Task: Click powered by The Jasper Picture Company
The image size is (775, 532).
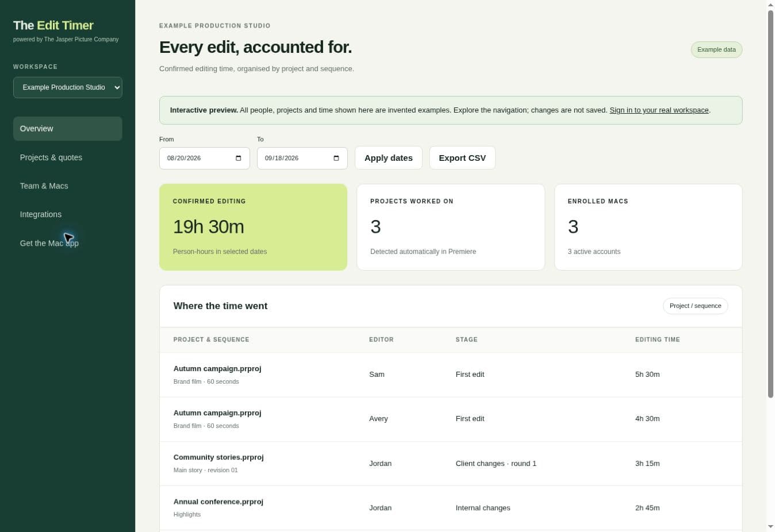Action: click(66, 40)
